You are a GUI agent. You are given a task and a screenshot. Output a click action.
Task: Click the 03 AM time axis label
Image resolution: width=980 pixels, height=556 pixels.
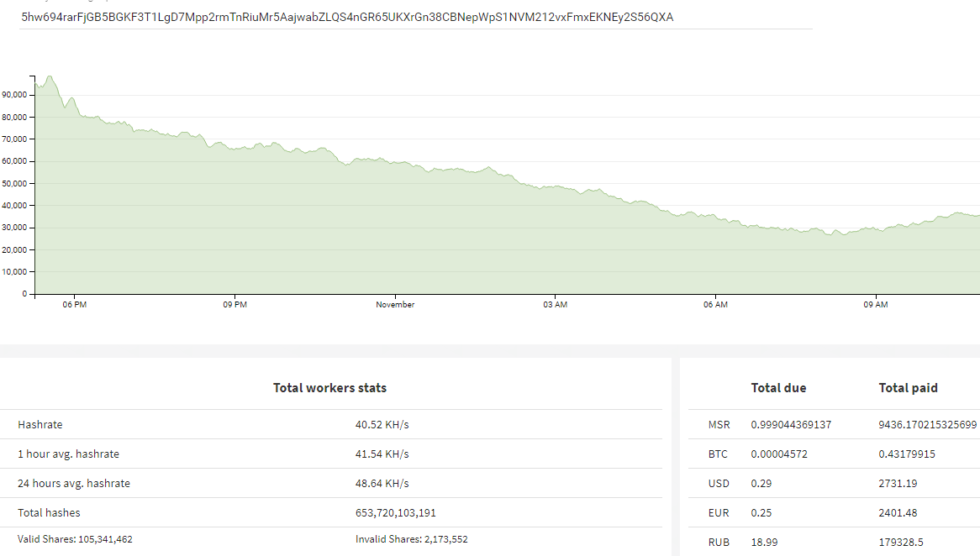pyautogui.click(x=555, y=305)
